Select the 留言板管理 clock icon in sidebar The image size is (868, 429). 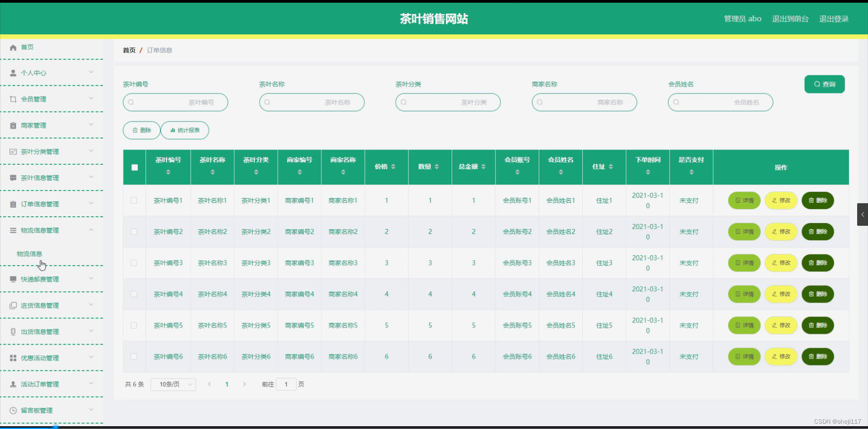click(12, 410)
